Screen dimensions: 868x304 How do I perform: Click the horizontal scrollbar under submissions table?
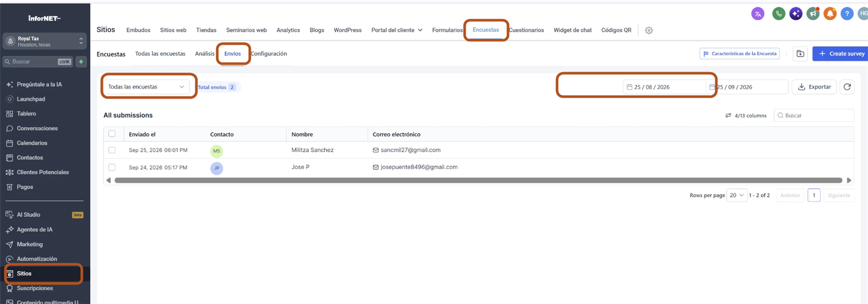point(478,180)
